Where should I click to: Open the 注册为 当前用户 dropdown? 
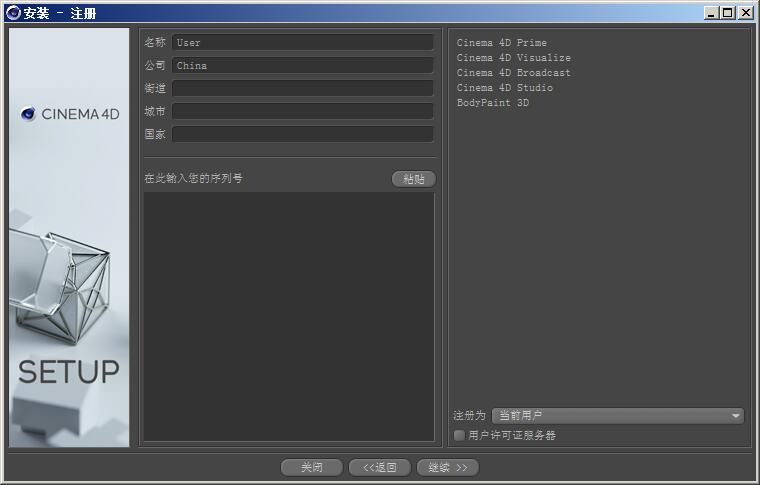click(618, 416)
